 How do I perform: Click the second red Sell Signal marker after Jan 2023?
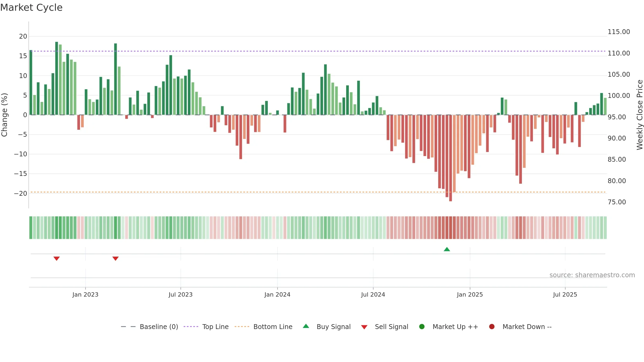pyautogui.click(x=115, y=258)
